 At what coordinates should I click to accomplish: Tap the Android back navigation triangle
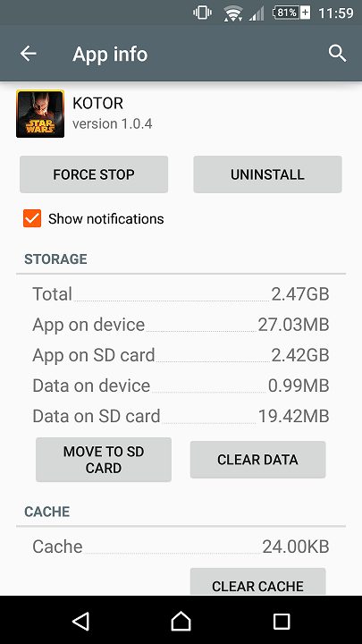pyautogui.click(x=80, y=621)
